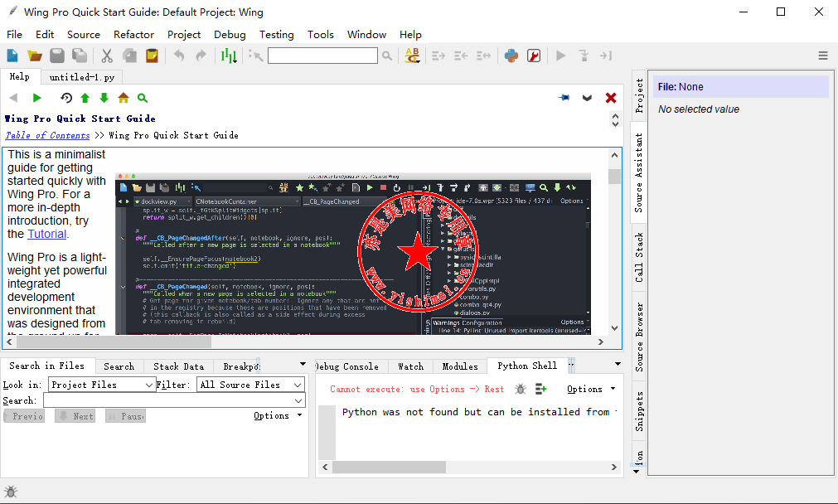Open the Python environment icon

tap(511, 56)
